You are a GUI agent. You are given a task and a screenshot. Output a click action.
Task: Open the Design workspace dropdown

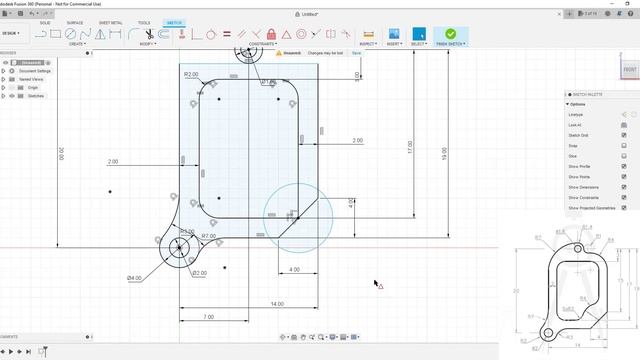(x=11, y=33)
